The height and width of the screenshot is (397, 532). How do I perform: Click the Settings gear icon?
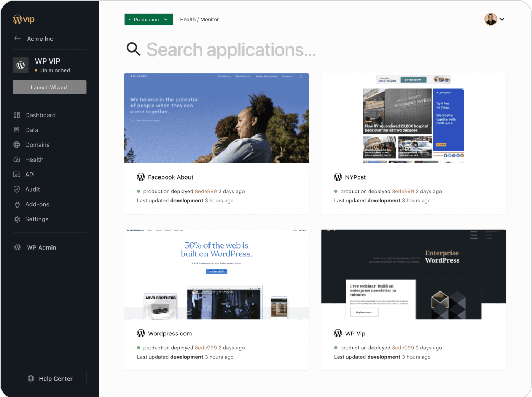click(17, 219)
